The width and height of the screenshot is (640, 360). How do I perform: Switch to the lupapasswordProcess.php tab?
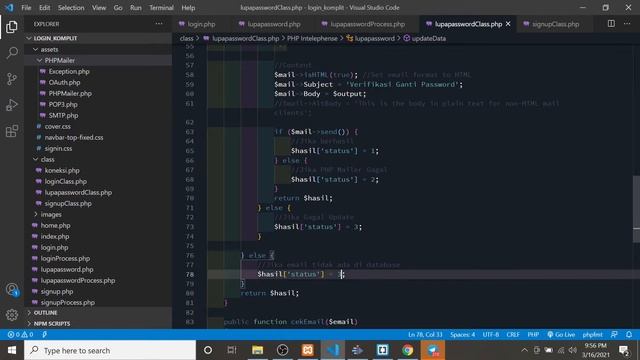pos(367,24)
